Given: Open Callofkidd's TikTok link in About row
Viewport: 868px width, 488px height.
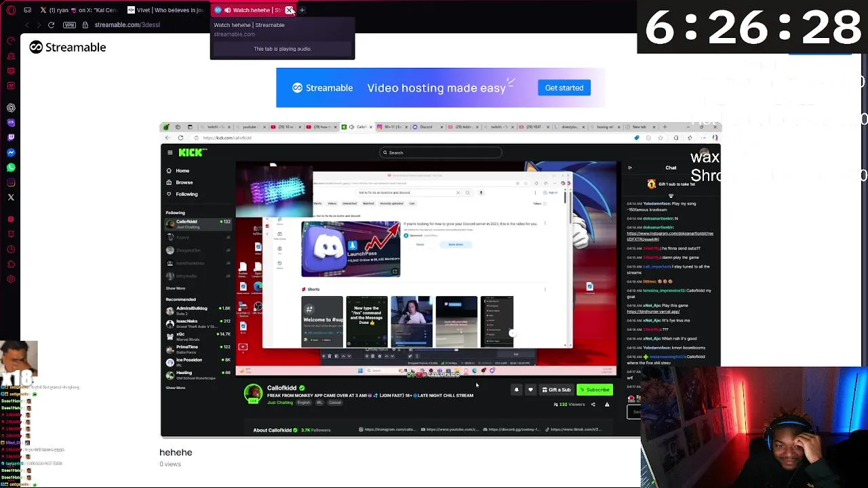Looking at the screenshot, I should [x=573, y=430].
